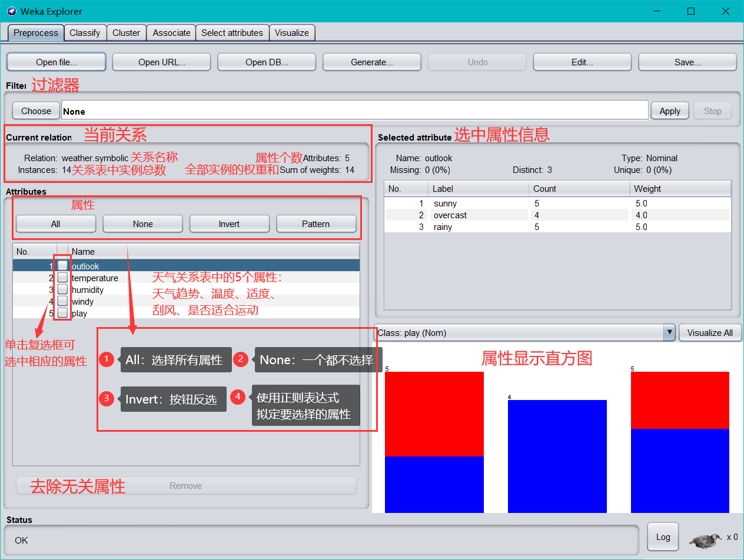Screen dimensions: 744x560
Task: Open the Select attributes tab
Action: tap(232, 33)
